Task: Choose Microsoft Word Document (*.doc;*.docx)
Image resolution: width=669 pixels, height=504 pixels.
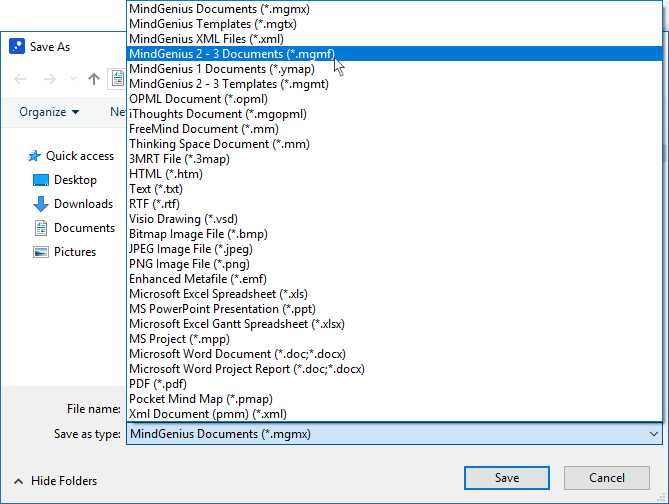Action: pos(394,354)
